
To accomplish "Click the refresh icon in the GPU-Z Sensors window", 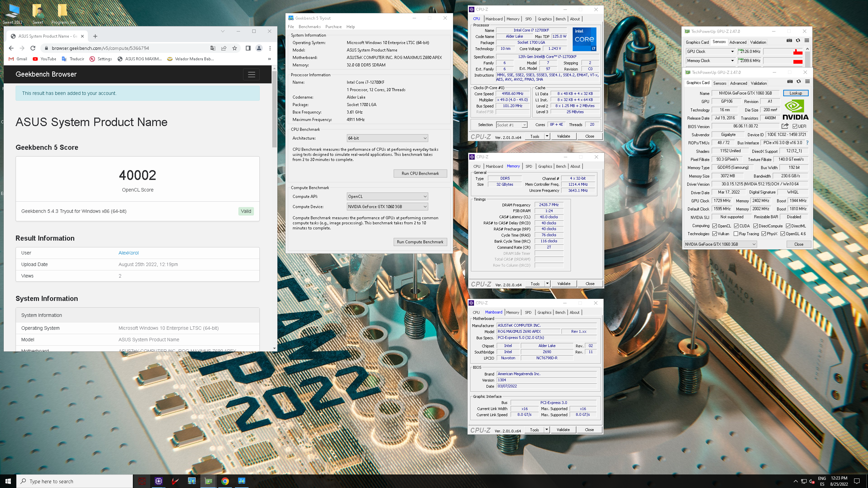I will [x=798, y=41].
